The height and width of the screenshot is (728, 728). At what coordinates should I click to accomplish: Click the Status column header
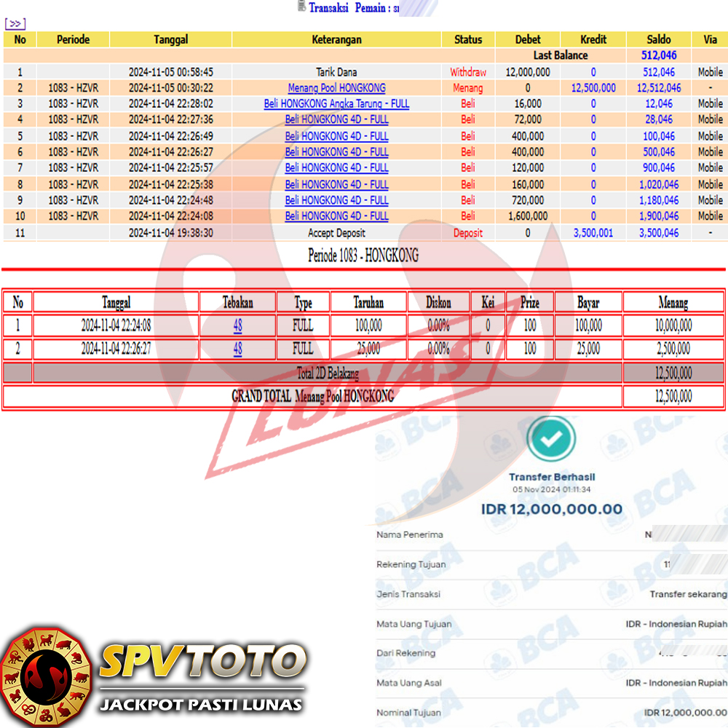(468, 39)
